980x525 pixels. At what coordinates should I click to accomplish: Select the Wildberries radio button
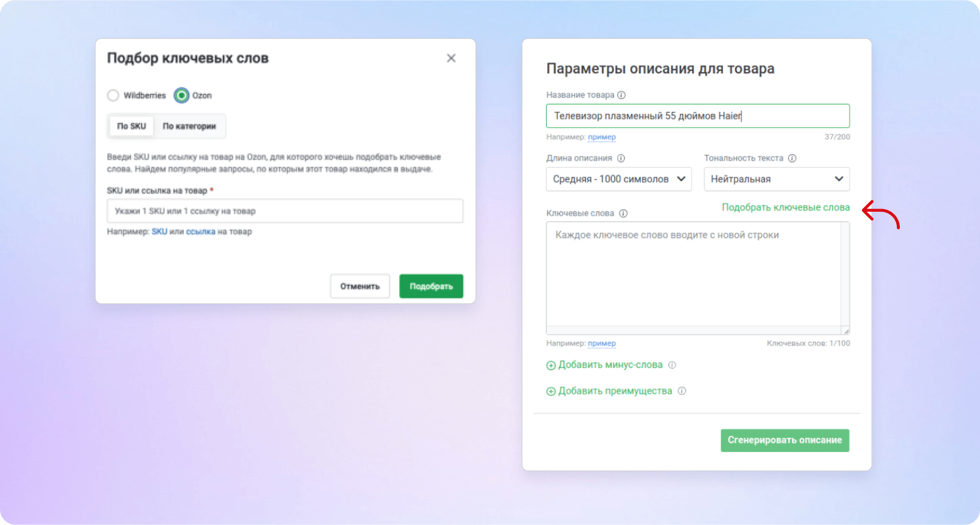click(113, 95)
